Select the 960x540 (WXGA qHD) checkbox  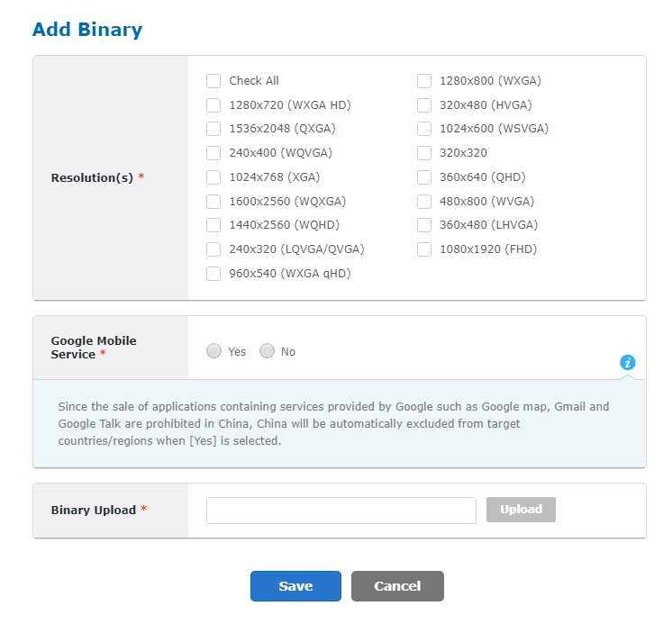213,274
